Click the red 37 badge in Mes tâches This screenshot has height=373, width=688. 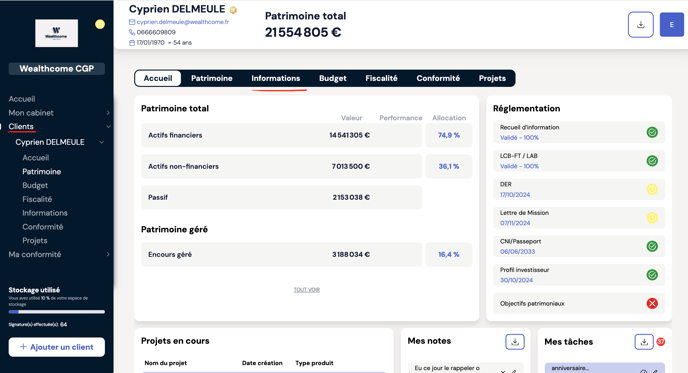point(660,341)
